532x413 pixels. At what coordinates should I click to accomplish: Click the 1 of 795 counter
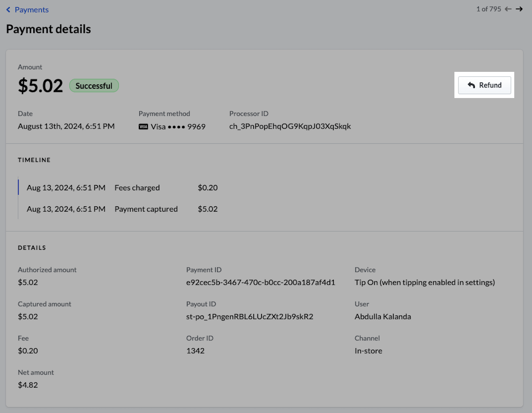point(488,9)
